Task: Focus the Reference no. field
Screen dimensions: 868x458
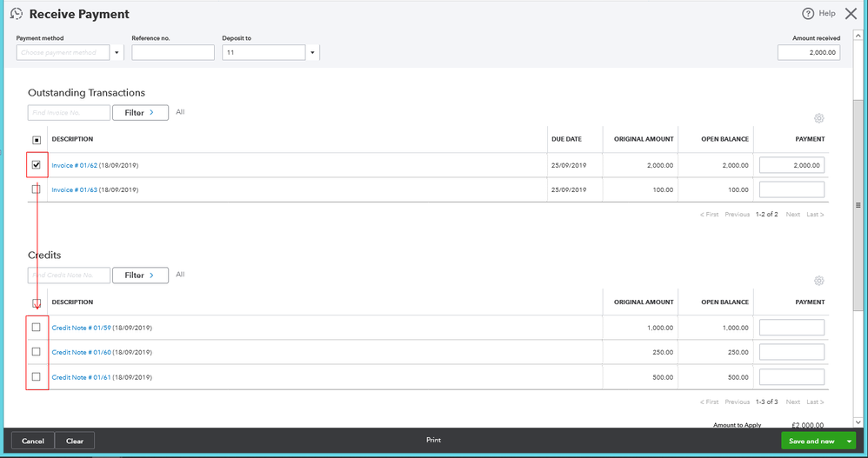Action: coord(173,52)
